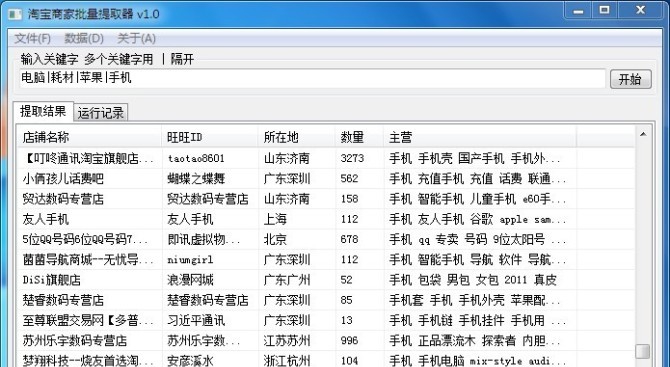Select the 至尊联盟交易网 shop row
The width and height of the screenshot is (670, 367).
pyautogui.click(x=326, y=320)
